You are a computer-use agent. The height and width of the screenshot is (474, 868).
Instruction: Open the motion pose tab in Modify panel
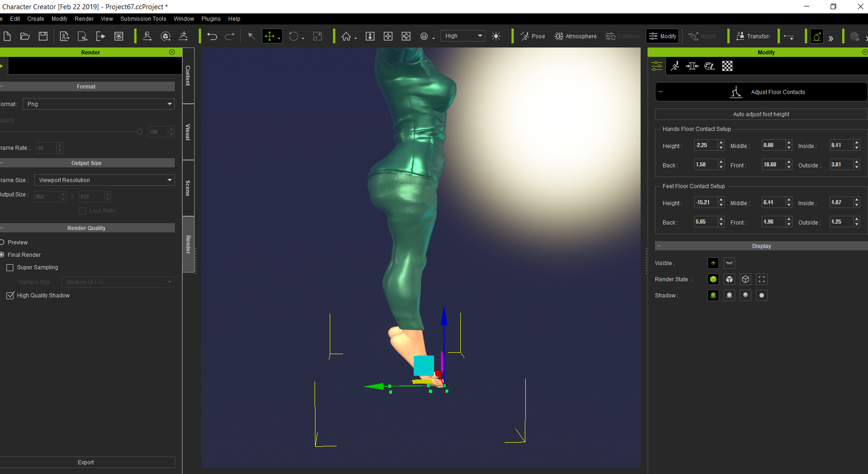674,66
